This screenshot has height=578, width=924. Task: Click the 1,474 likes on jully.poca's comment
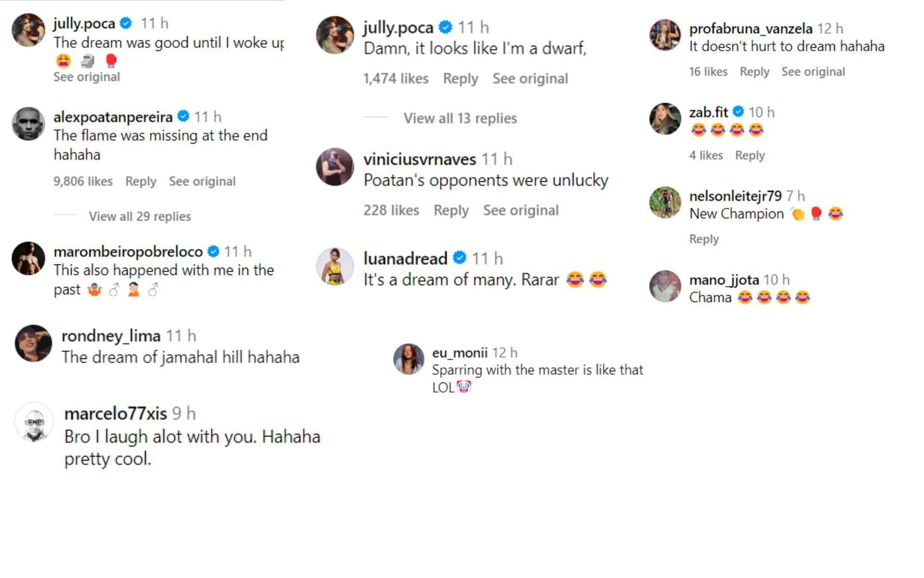coord(396,78)
